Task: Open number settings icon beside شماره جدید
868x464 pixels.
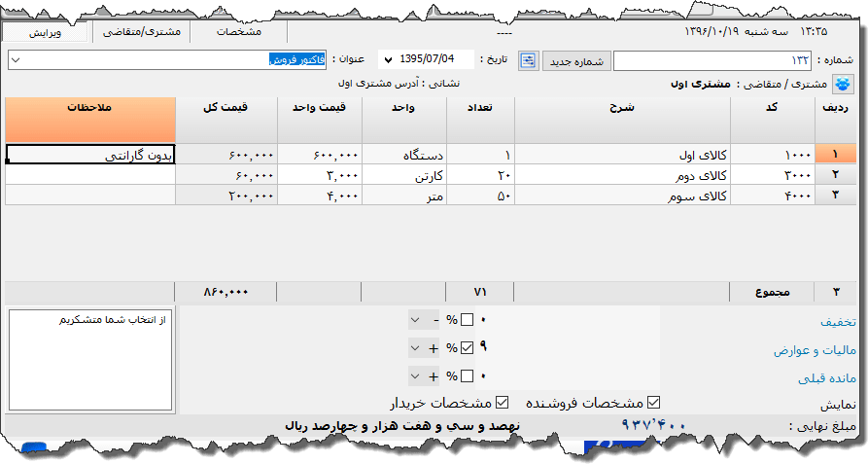Action: [x=528, y=61]
